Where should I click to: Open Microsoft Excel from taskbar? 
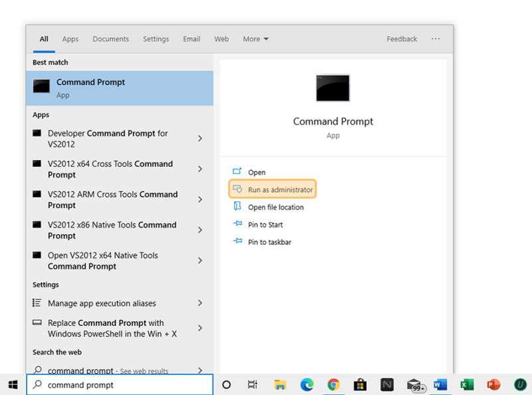pos(467,384)
